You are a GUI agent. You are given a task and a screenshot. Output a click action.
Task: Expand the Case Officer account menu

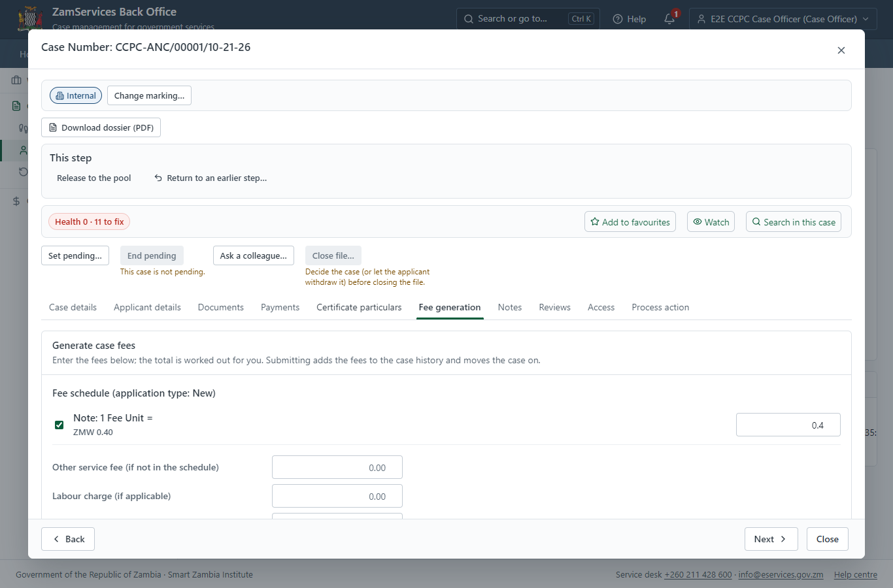[x=783, y=19]
